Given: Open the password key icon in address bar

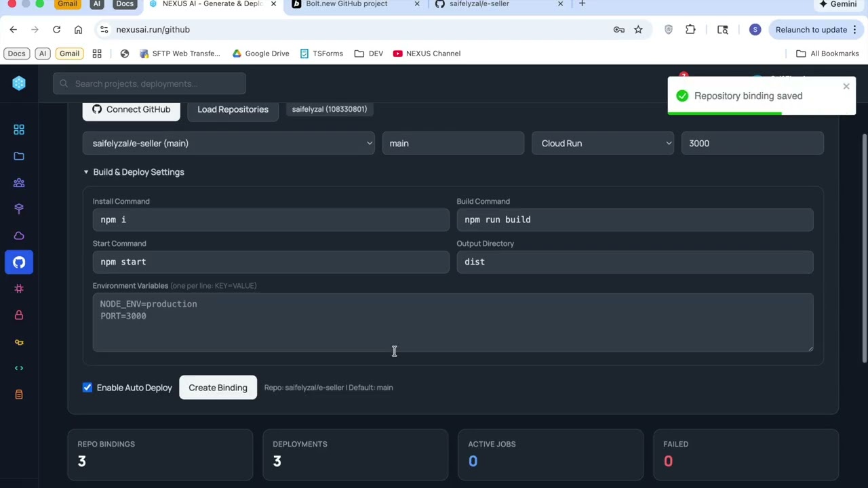Looking at the screenshot, I should pyautogui.click(x=619, y=30).
